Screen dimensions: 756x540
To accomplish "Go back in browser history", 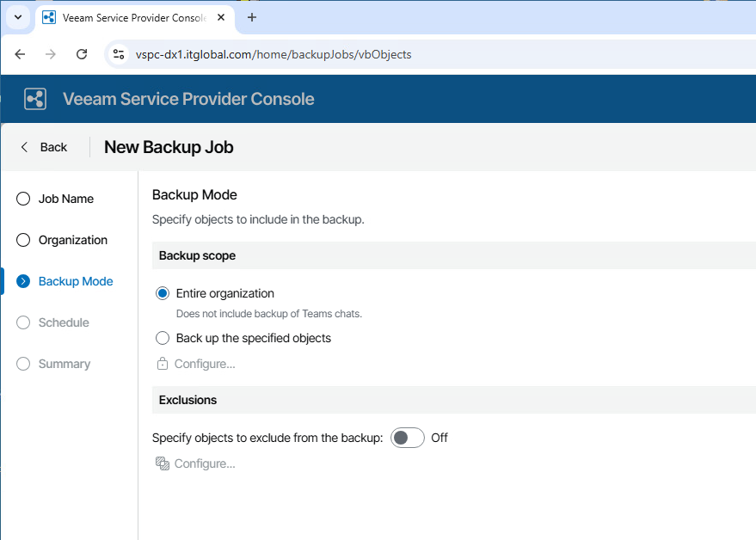I will tap(20, 54).
